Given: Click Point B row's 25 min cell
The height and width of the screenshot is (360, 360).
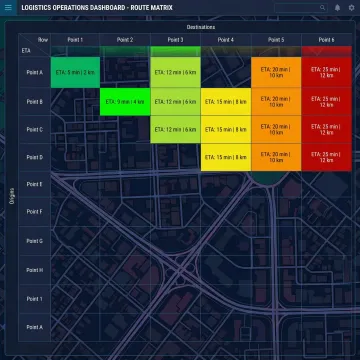Looking at the screenshot, I should coord(326,102).
